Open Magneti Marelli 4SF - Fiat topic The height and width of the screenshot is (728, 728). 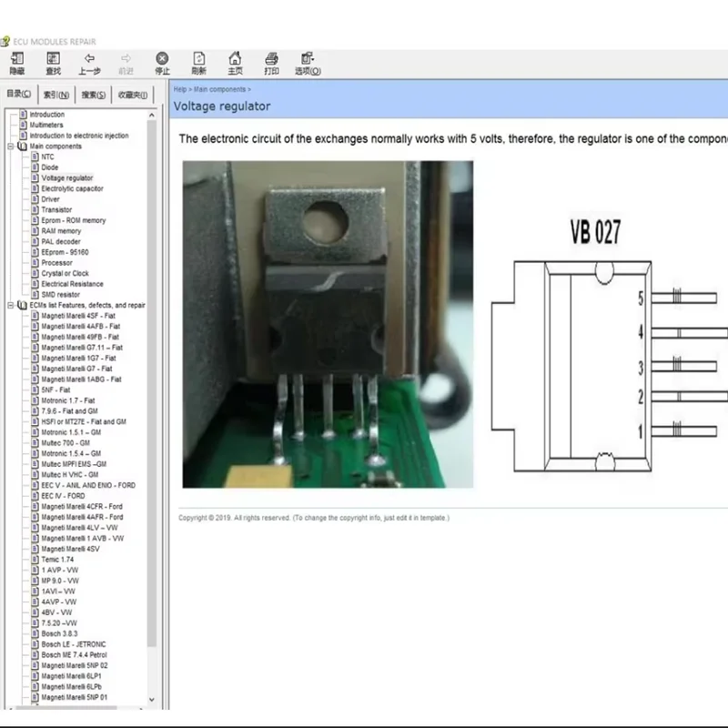coord(78,316)
